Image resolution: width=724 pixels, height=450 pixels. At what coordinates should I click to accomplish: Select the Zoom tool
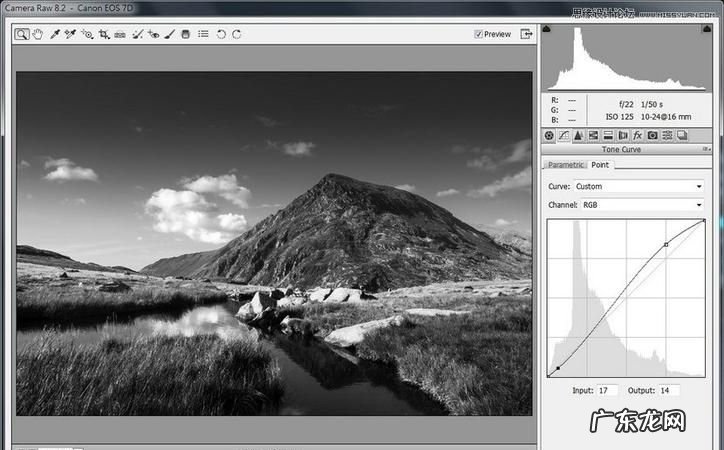click(22, 34)
